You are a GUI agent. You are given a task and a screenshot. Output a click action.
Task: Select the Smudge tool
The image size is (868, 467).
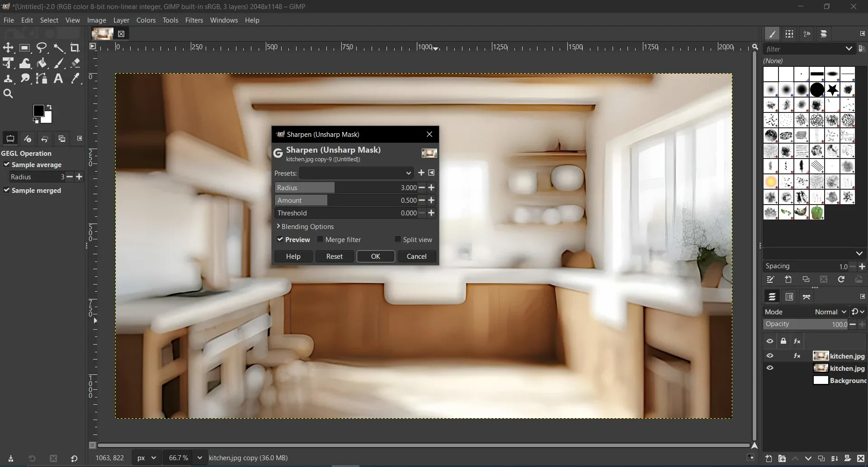tap(25, 79)
